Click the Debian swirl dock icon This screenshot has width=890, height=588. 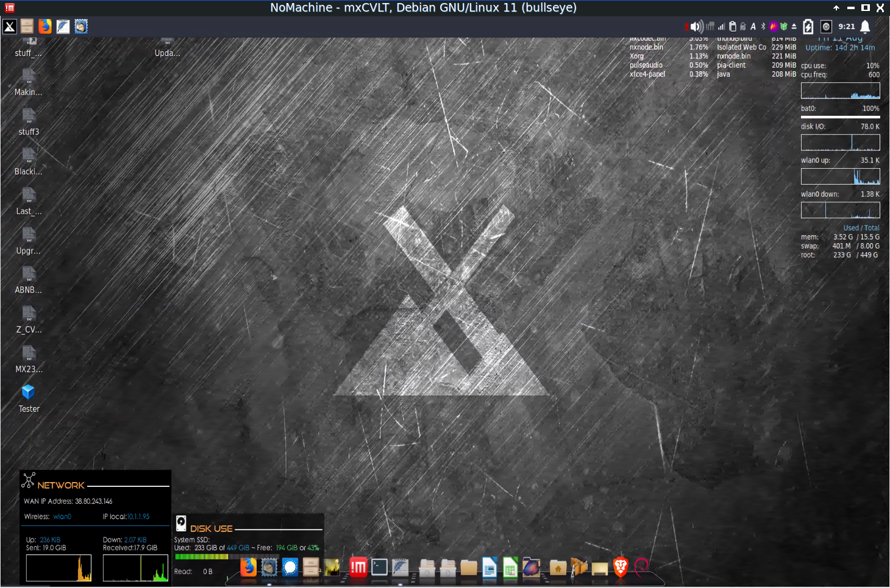641,568
